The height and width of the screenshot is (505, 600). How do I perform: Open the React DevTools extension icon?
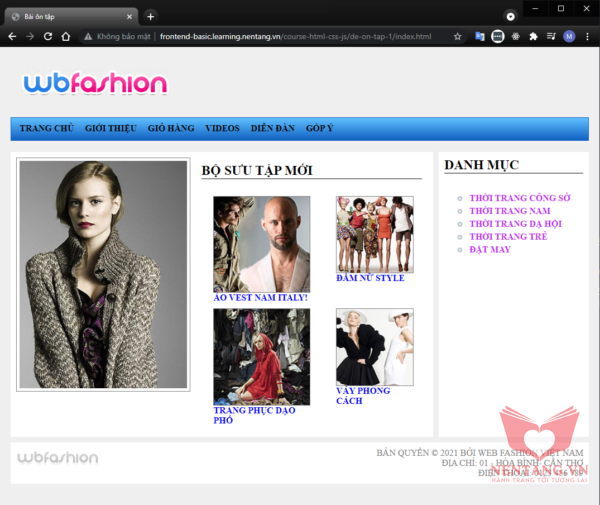pos(515,37)
